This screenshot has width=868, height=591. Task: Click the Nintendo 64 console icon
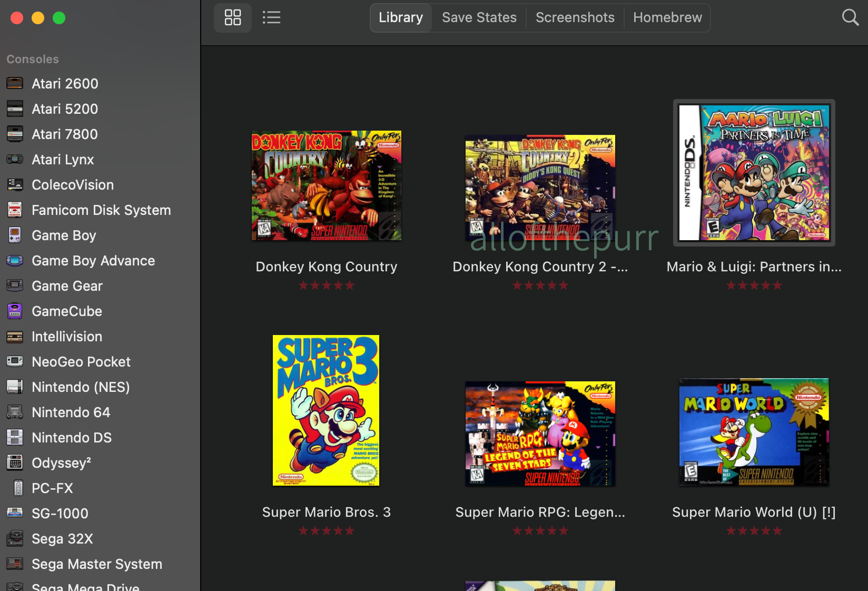(x=15, y=412)
